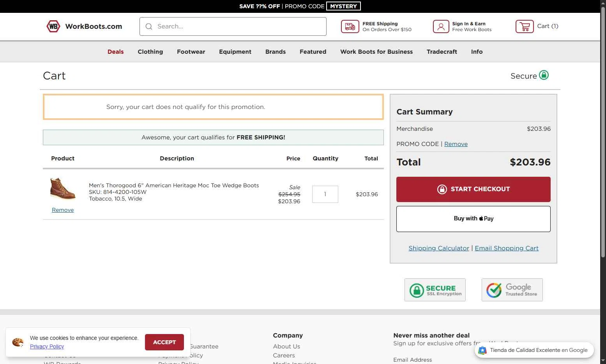This screenshot has height=364, width=606.
Task: Click the grand Total $203.96 amount
Action: point(530,162)
